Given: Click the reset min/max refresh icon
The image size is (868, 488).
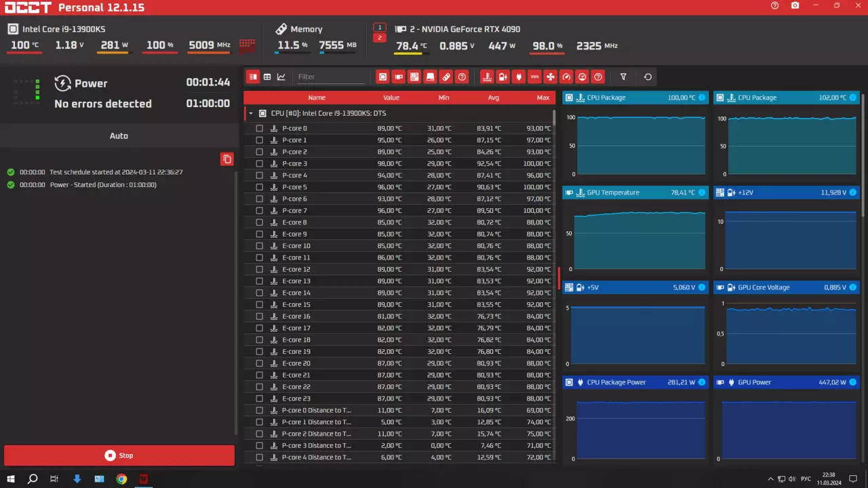Looking at the screenshot, I should click(648, 77).
